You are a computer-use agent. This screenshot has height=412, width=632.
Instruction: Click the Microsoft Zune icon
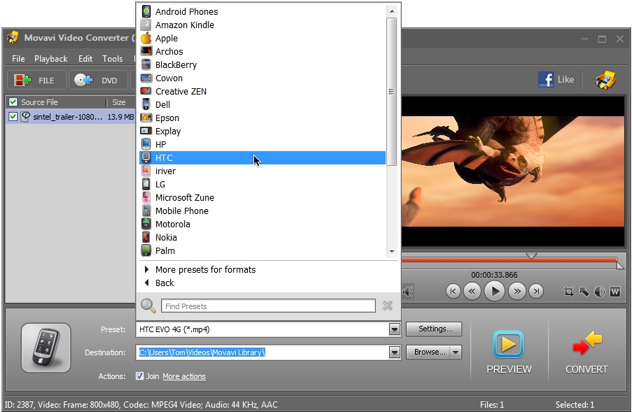[146, 198]
